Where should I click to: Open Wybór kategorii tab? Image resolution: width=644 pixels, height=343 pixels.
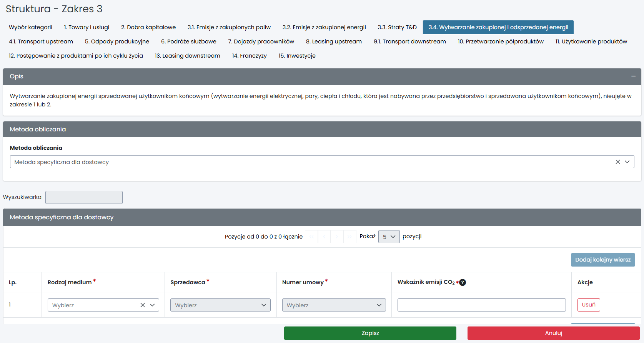(30, 27)
